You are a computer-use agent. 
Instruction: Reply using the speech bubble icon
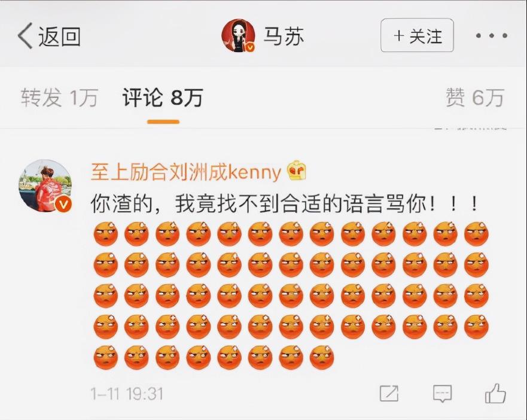[x=442, y=394]
